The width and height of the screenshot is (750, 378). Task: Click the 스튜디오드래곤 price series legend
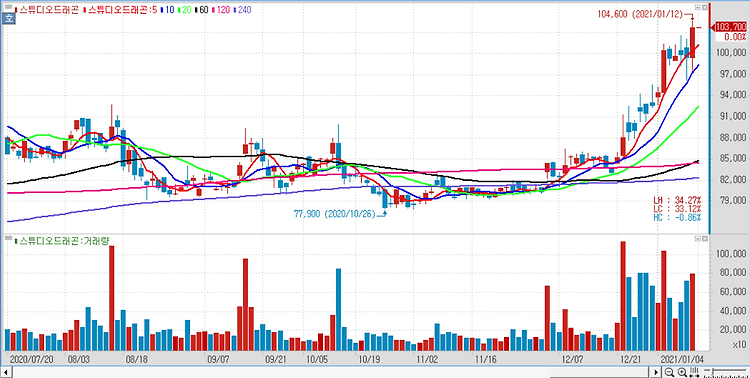47,10
